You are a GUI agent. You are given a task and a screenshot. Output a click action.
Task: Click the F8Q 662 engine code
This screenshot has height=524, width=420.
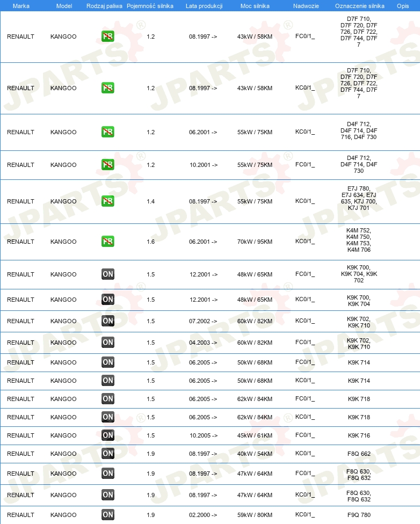click(x=359, y=454)
